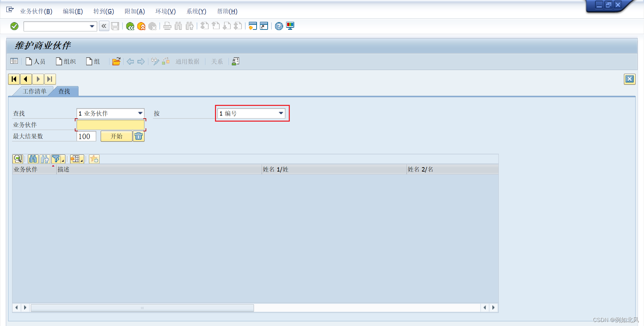
Task: Click the Enter (green checkmark) icon
Action: point(14,26)
